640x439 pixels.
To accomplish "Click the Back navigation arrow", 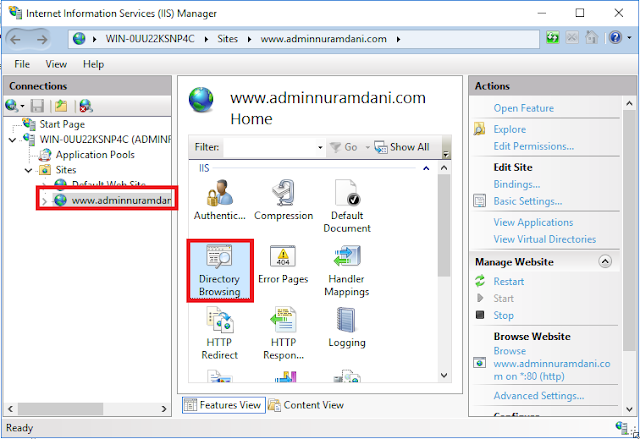I will click(x=16, y=39).
